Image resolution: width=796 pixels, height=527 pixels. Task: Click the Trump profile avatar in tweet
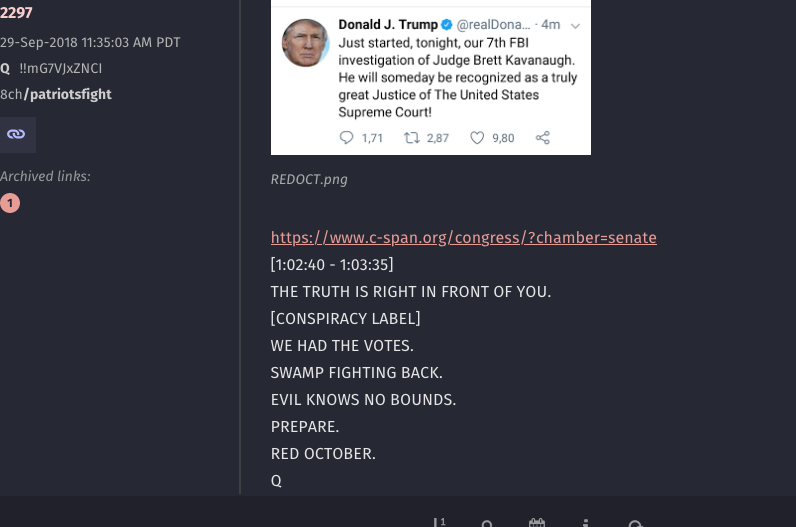tap(306, 43)
